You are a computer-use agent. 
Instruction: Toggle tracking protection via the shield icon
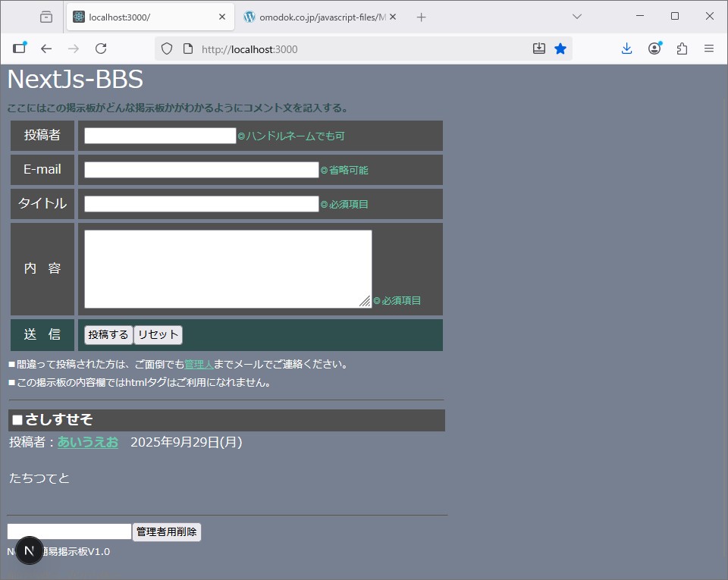tap(166, 48)
